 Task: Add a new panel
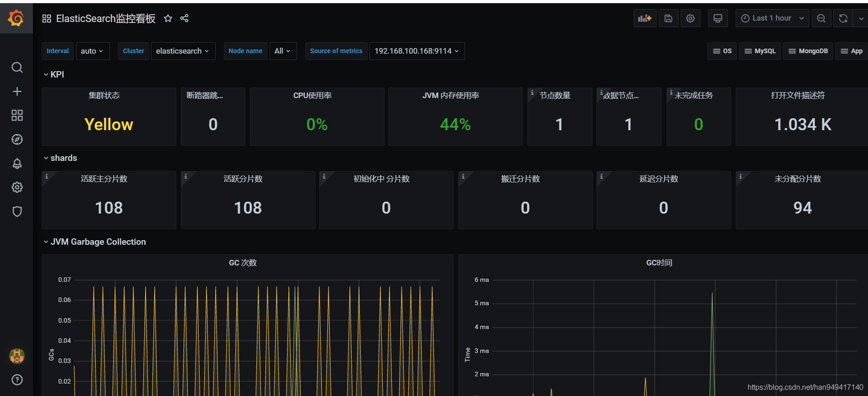point(645,18)
